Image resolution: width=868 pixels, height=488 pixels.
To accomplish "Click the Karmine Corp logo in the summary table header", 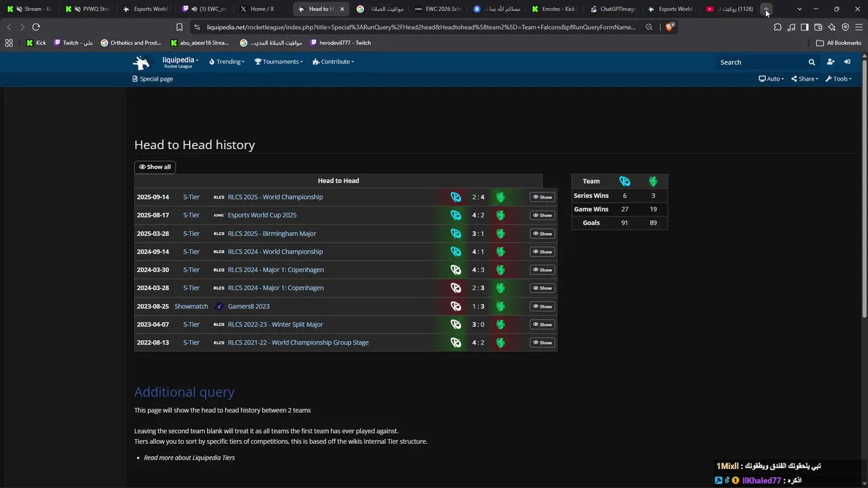I will [625, 181].
